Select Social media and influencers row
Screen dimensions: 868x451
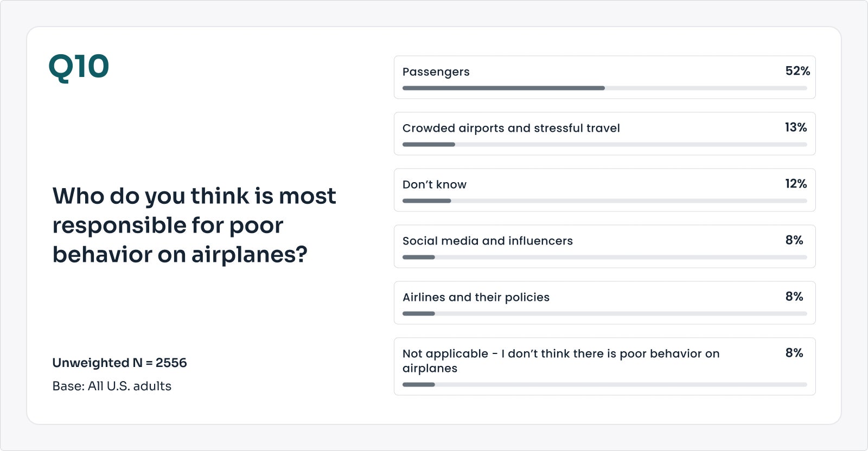[x=604, y=246]
